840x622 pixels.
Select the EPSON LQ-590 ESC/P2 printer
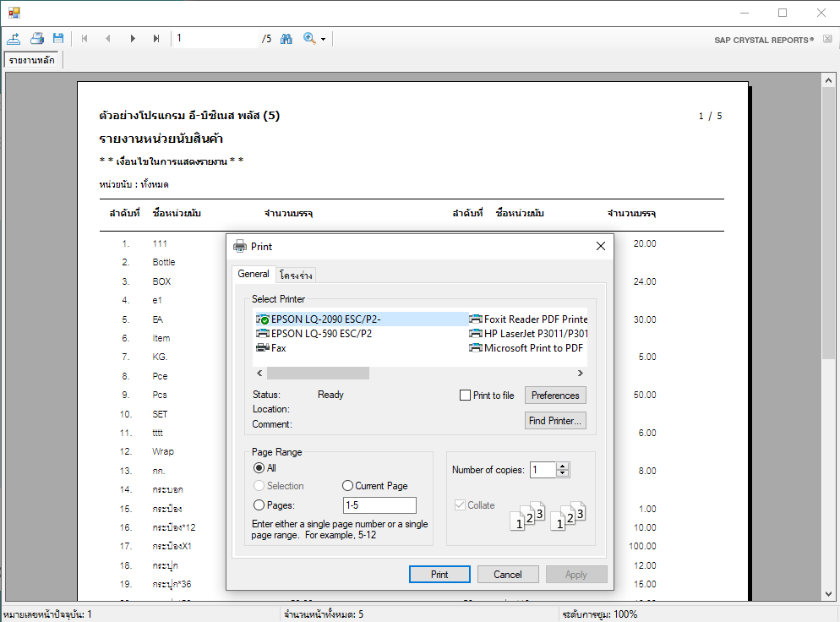tap(320, 333)
